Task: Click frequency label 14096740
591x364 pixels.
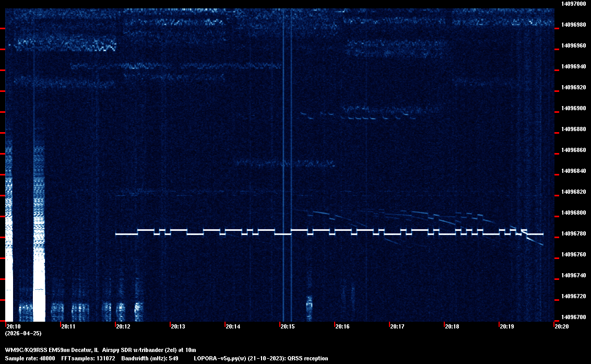Action: tap(574, 275)
